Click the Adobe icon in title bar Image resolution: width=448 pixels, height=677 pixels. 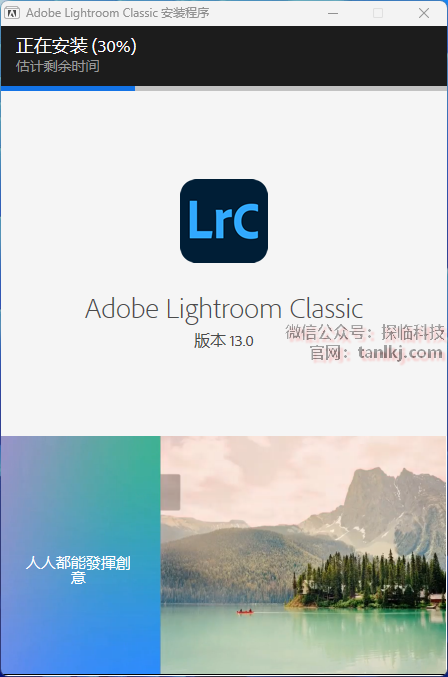tap(12, 13)
